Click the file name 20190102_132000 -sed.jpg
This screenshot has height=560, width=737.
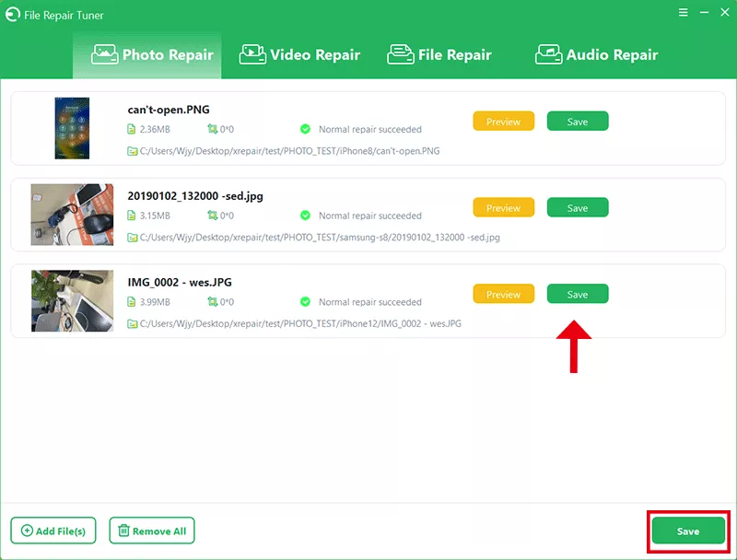(195, 196)
